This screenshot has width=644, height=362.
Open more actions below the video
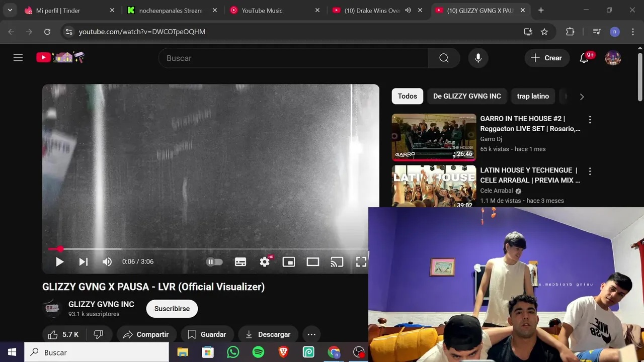311,334
